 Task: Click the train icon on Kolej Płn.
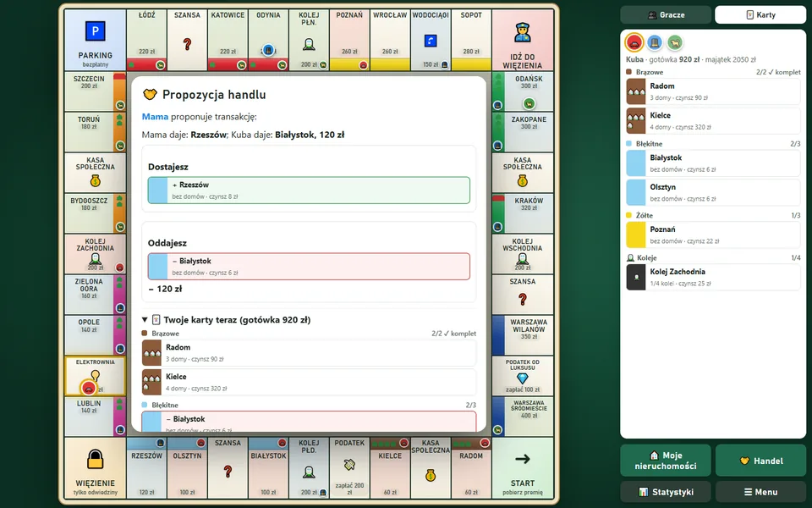310,45
